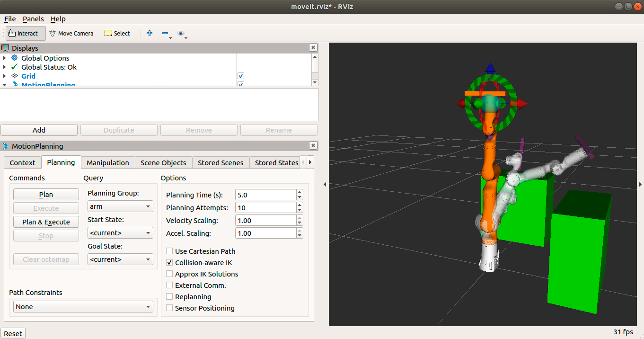Choose the Select tool in toolbar
This screenshot has width=644, height=339.
(117, 33)
